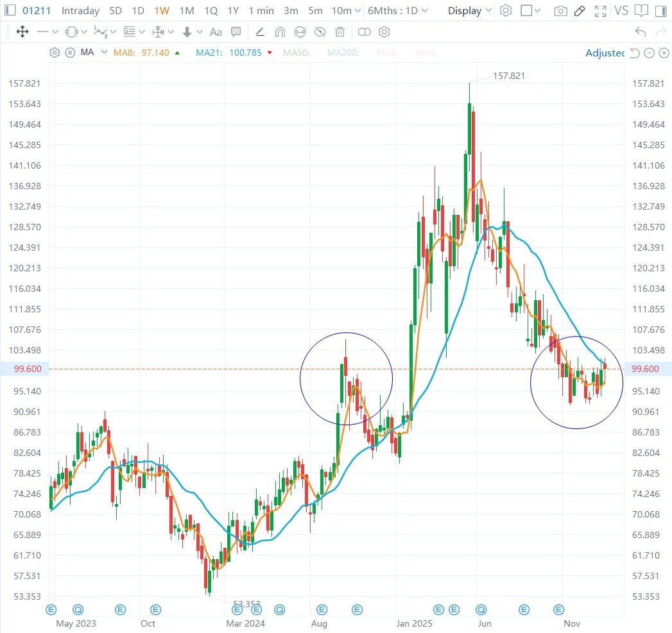Toggle hide-drawings eye icon
672x633 pixels.
pos(320,31)
